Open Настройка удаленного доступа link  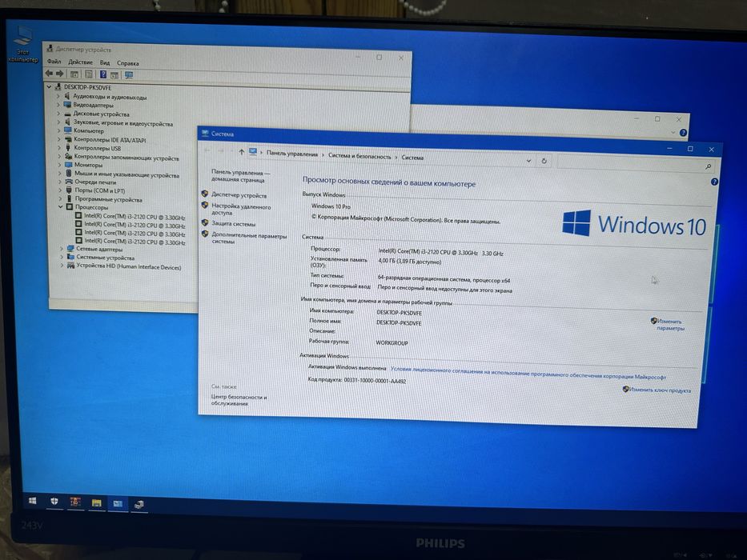tap(240, 210)
